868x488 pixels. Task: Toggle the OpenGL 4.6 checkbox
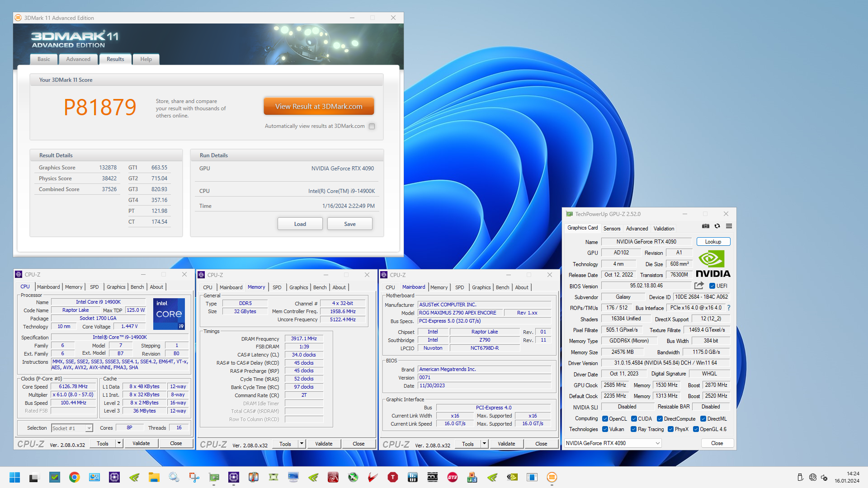coord(696,429)
